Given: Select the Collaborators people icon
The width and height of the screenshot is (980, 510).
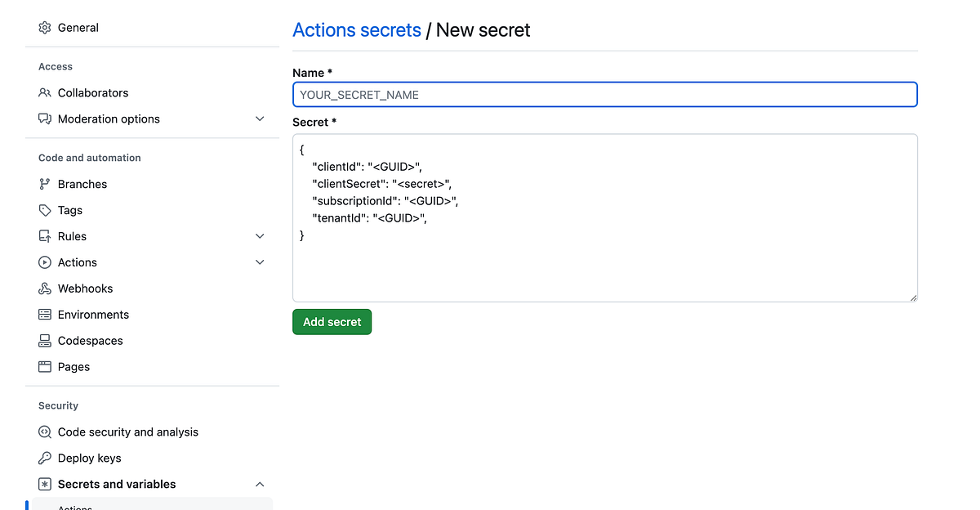Looking at the screenshot, I should [45, 92].
